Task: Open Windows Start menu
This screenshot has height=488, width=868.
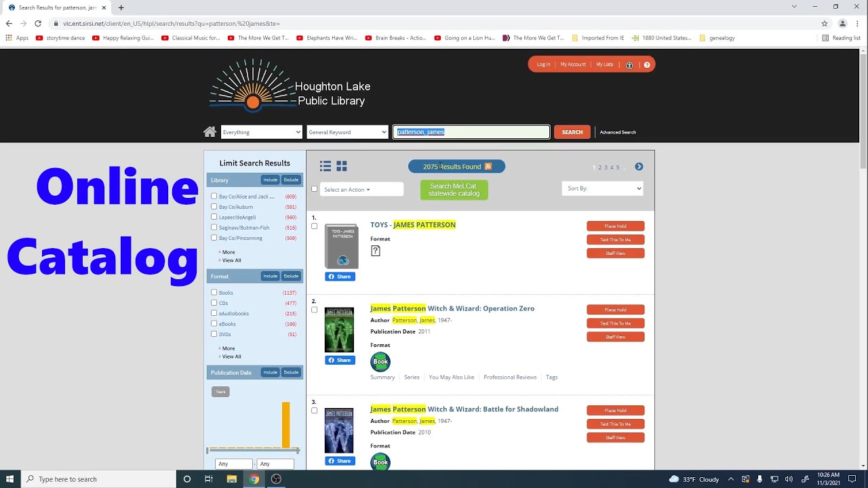Action: click(x=10, y=479)
